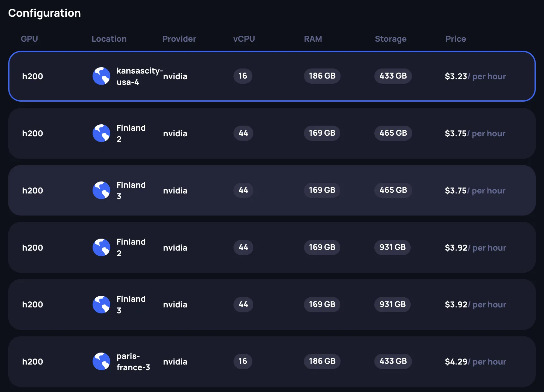Select the highlighted kansascity-usa-4 configuration
The width and height of the screenshot is (544, 392).
272,76
